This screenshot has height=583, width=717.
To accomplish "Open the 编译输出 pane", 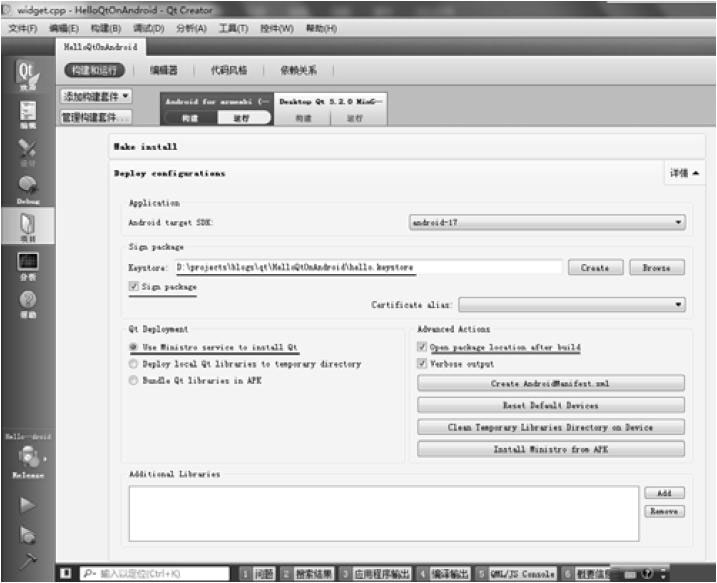I will click(443, 573).
